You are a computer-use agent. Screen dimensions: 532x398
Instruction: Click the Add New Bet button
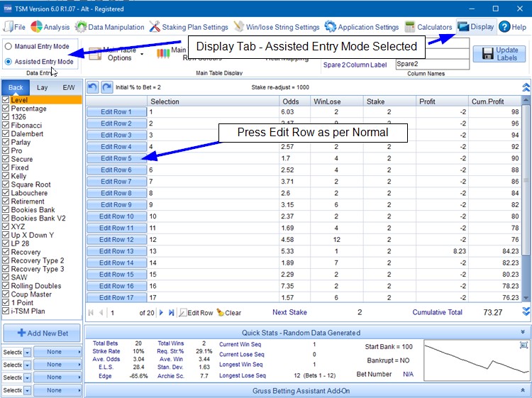pos(41,333)
